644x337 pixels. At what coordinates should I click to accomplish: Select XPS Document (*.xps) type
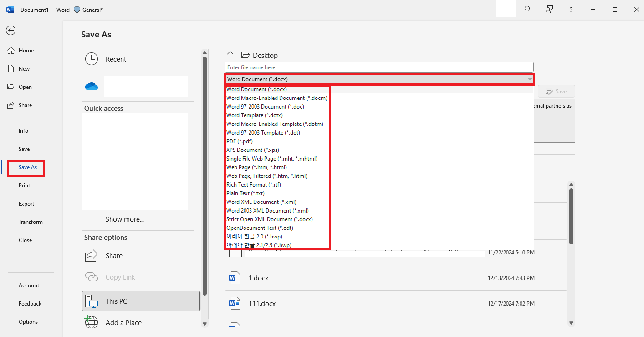pyautogui.click(x=253, y=150)
